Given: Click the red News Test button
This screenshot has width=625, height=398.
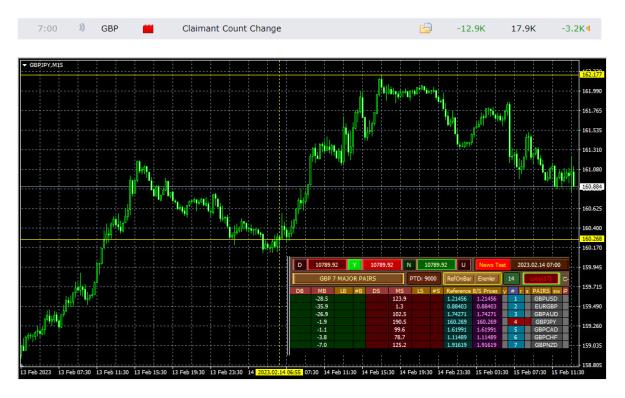Looking at the screenshot, I should click(492, 265).
